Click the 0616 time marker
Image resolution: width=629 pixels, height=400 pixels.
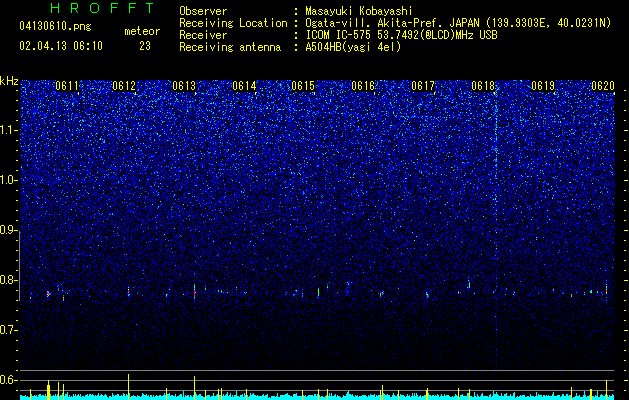[x=363, y=86]
